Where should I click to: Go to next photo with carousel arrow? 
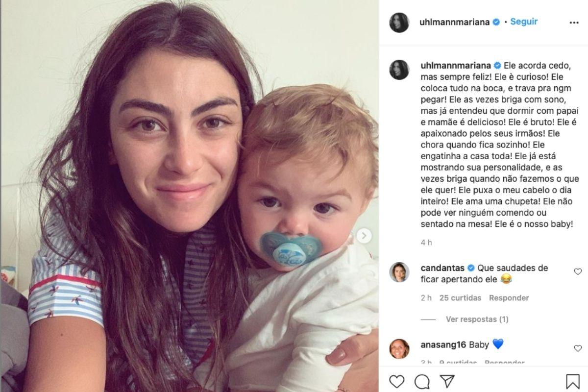coord(363,236)
